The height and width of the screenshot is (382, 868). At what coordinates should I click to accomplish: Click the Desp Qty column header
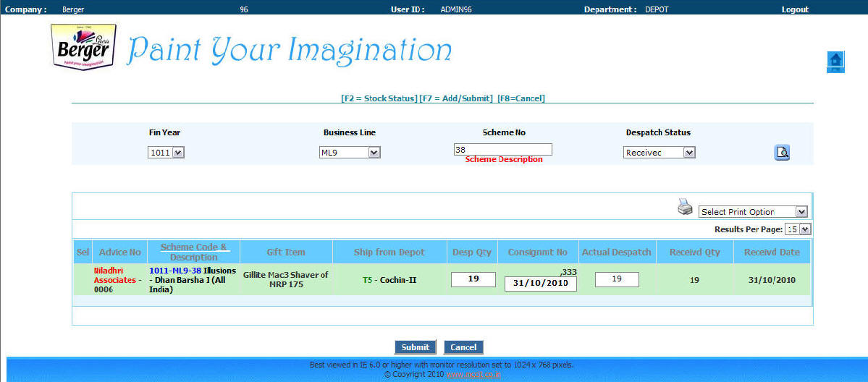(x=471, y=252)
